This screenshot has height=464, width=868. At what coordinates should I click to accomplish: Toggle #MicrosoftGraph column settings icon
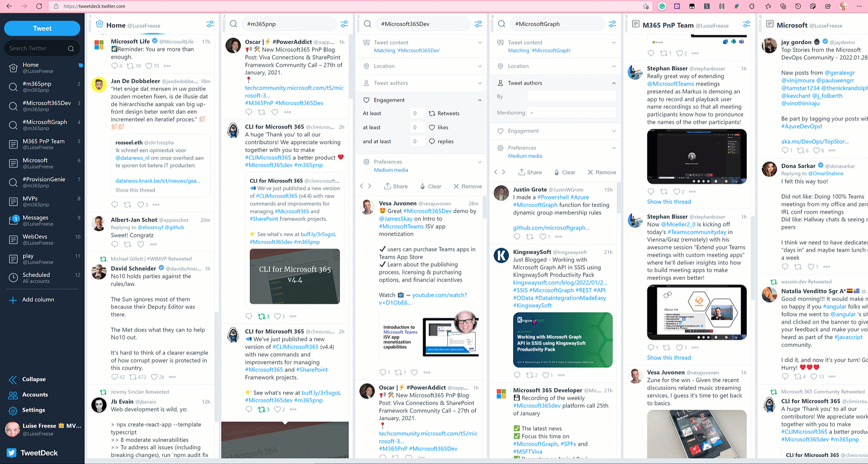(x=613, y=24)
